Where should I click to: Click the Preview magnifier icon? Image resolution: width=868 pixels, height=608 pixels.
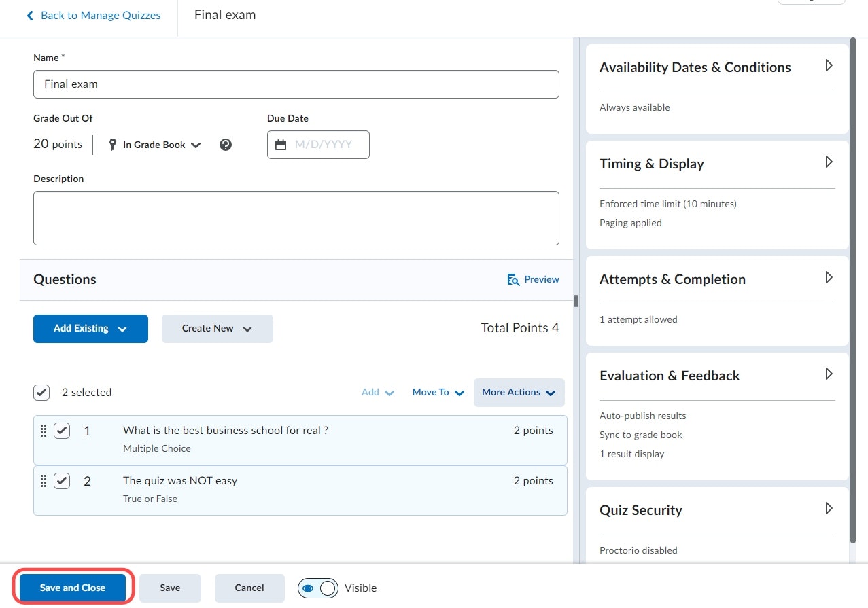point(514,279)
